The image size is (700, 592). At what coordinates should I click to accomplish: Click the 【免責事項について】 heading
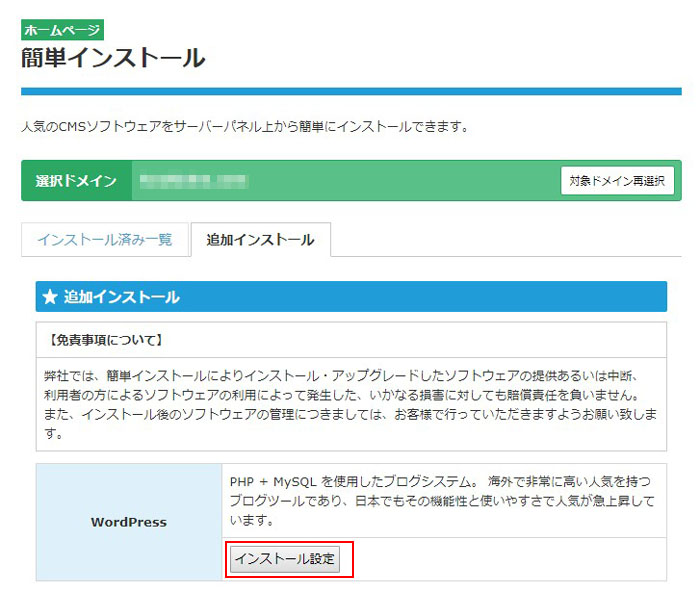(x=106, y=340)
